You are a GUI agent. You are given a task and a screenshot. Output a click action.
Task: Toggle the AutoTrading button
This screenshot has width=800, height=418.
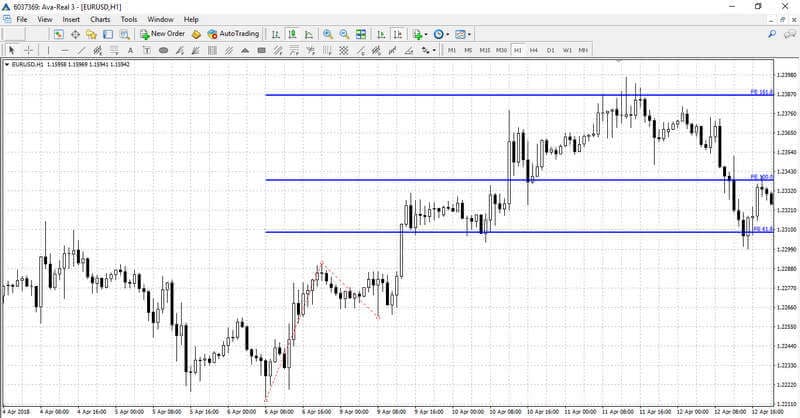[x=233, y=34]
